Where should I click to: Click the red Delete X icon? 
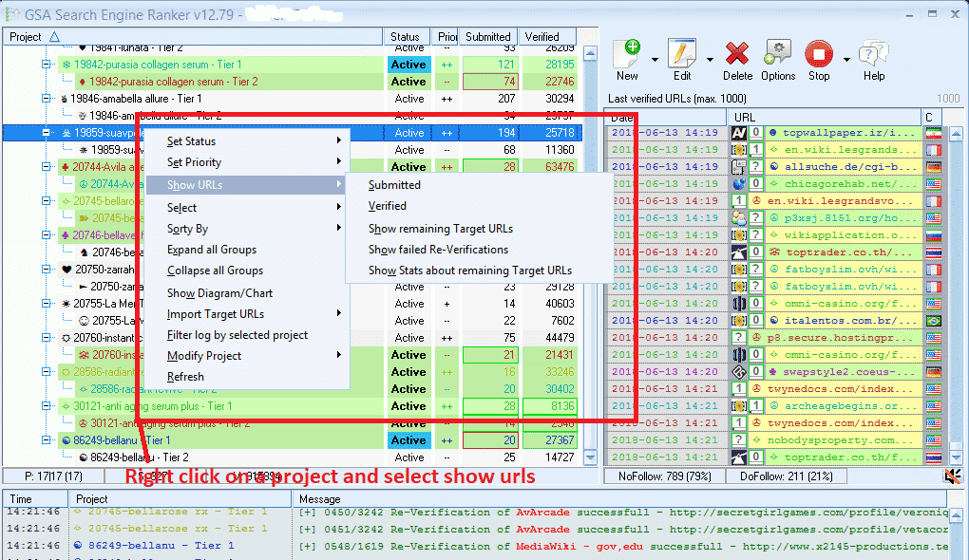click(x=736, y=54)
